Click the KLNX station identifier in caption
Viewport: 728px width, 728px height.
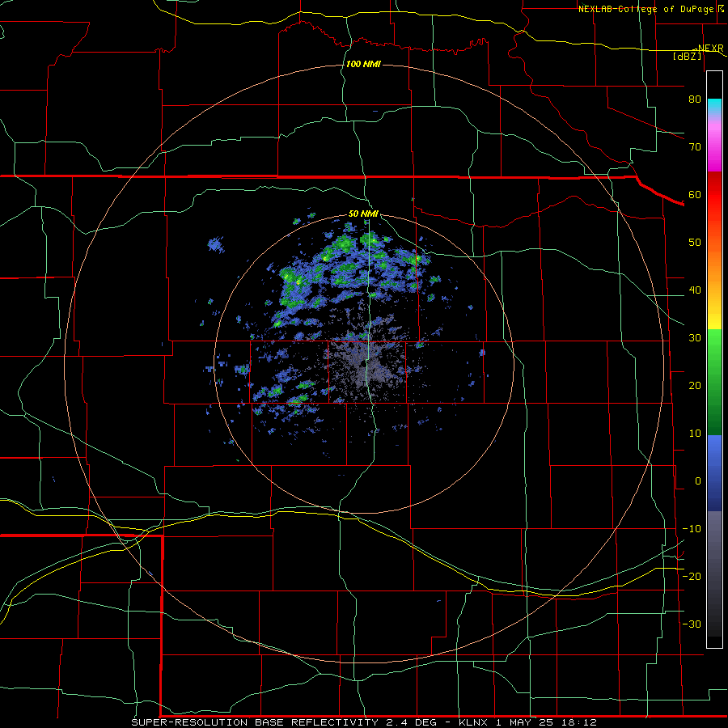473,722
